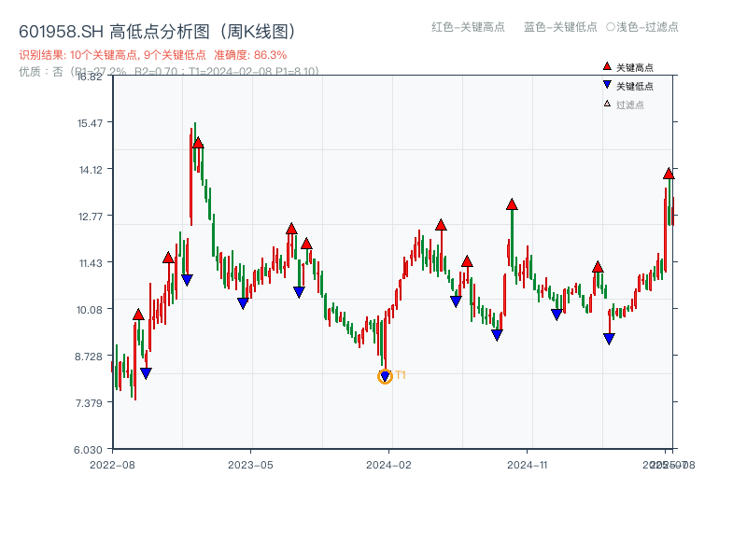Select the red high marker atop the tall green candle before 2024-11
Viewport: 747px width, 560px height.
512,204
